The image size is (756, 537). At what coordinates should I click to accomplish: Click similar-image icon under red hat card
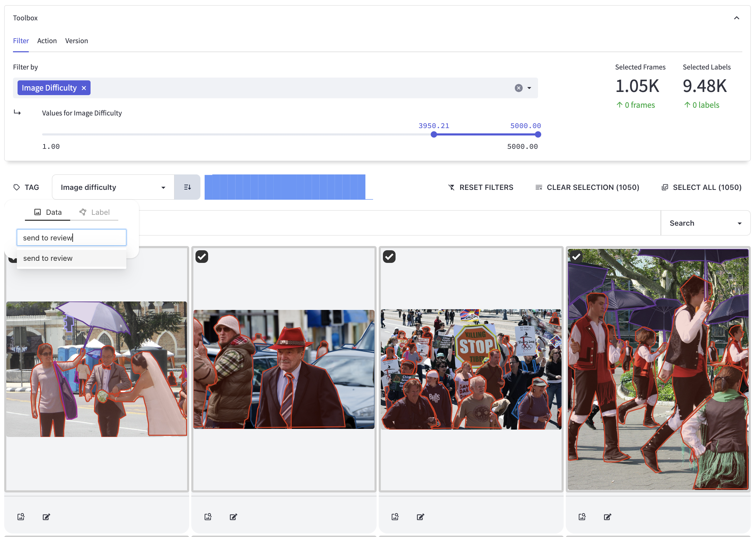(208, 517)
